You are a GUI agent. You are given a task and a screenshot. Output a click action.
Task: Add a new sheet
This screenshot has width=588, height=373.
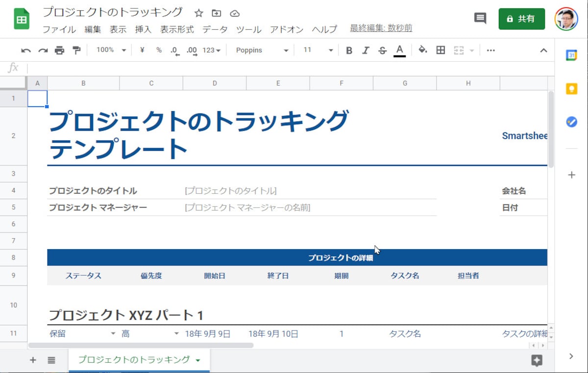(33, 360)
